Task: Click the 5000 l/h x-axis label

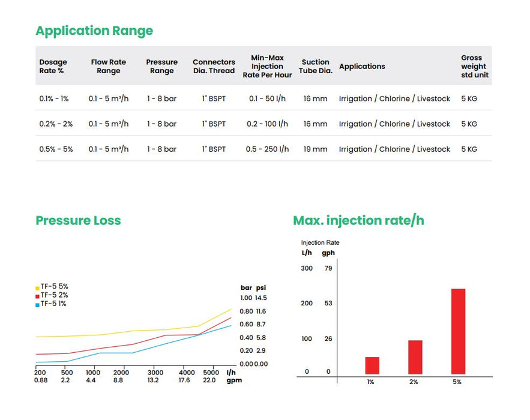Action: tap(211, 373)
